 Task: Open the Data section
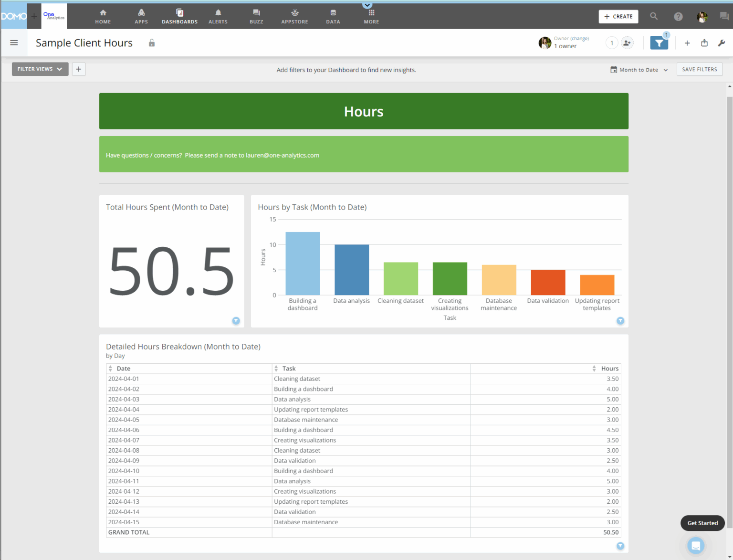(333, 16)
